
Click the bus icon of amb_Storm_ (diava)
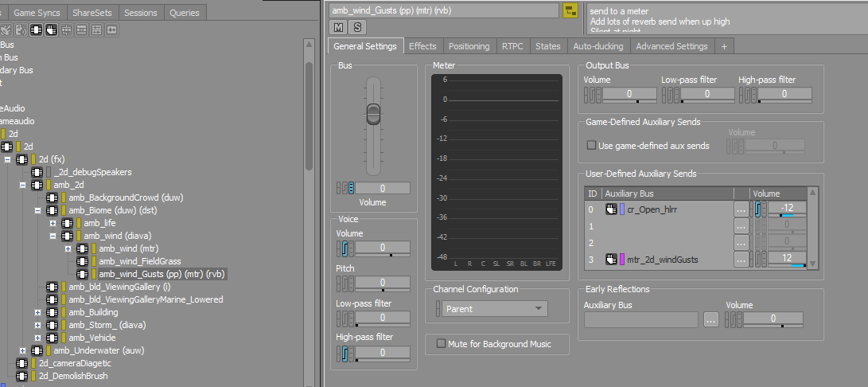pos(52,325)
